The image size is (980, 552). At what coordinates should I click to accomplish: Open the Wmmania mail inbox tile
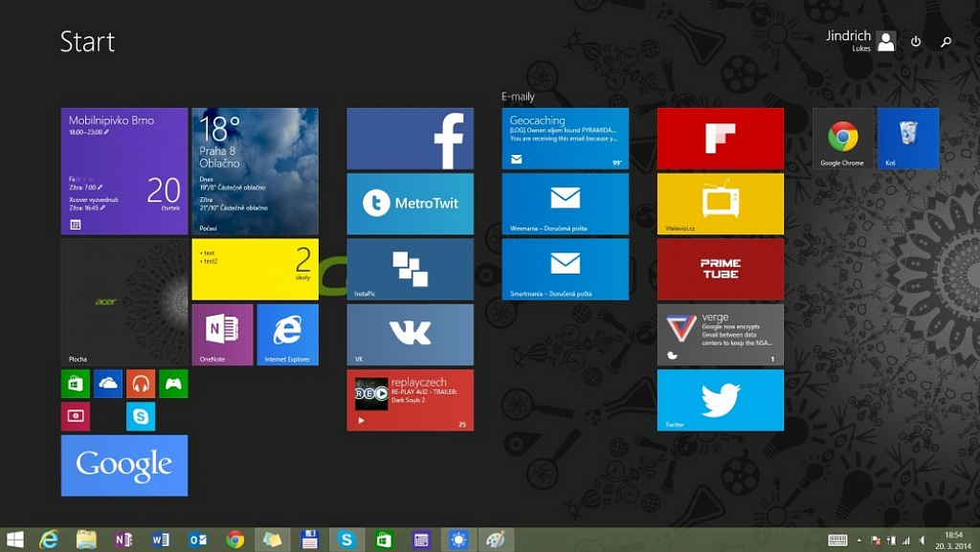click(x=565, y=204)
